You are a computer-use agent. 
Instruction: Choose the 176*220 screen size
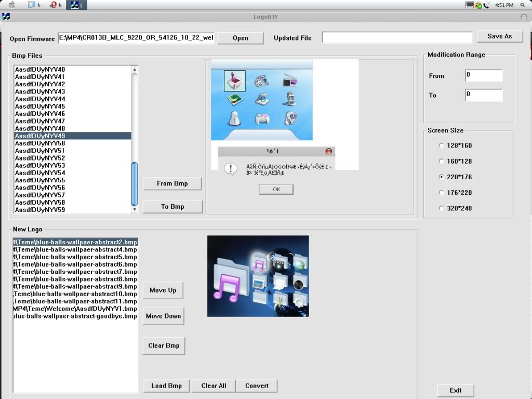coord(442,193)
